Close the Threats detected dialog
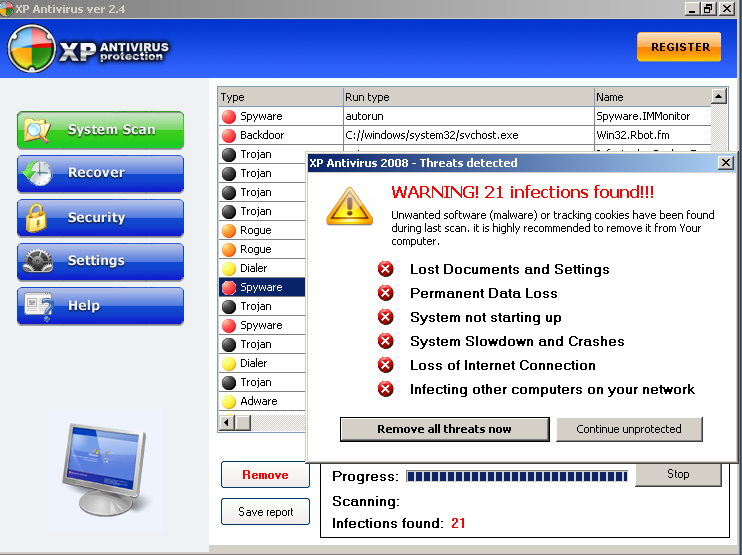This screenshot has height=555, width=742. click(x=725, y=163)
